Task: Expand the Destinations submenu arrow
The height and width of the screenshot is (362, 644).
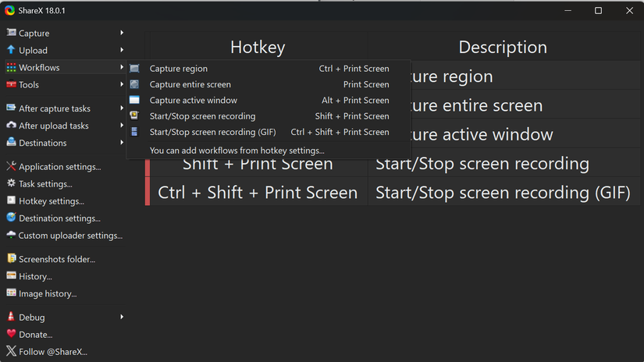Action: (122, 143)
